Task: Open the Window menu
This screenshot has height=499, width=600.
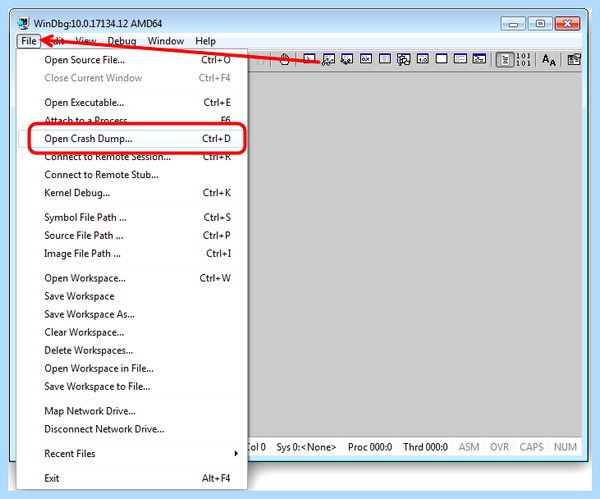Action: tap(166, 41)
